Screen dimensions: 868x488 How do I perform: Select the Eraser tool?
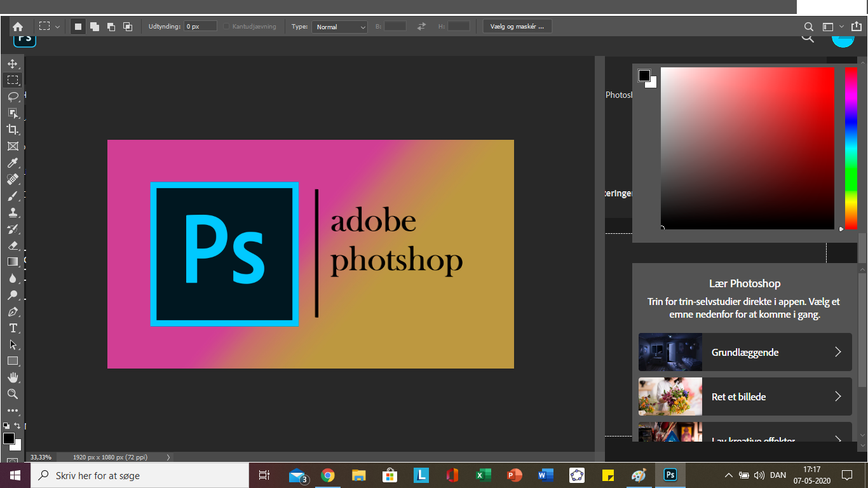tap(13, 245)
